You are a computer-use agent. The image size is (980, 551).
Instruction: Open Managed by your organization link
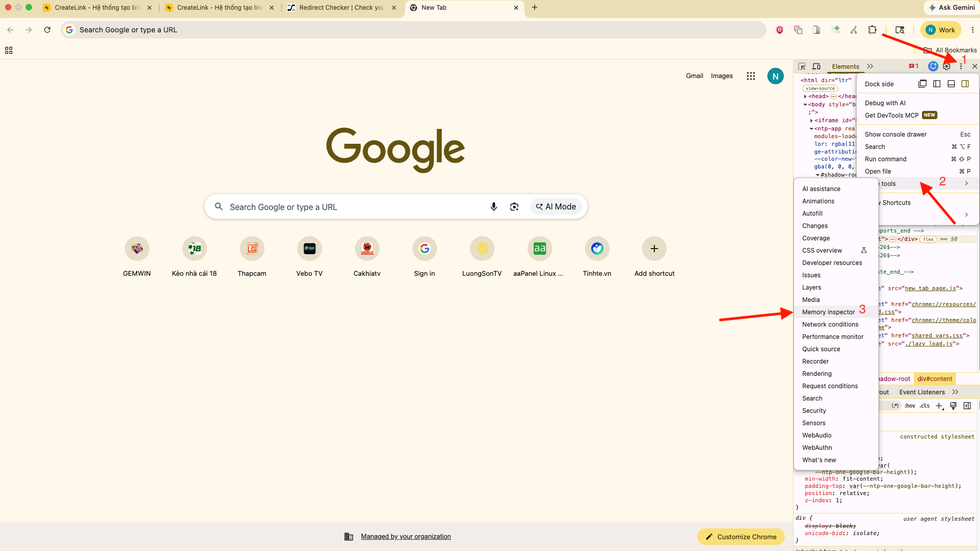[406, 537]
